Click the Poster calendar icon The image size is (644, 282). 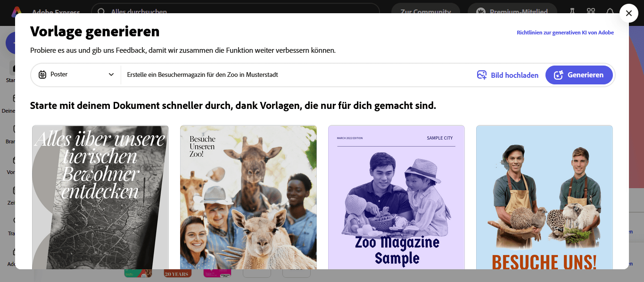42,75
